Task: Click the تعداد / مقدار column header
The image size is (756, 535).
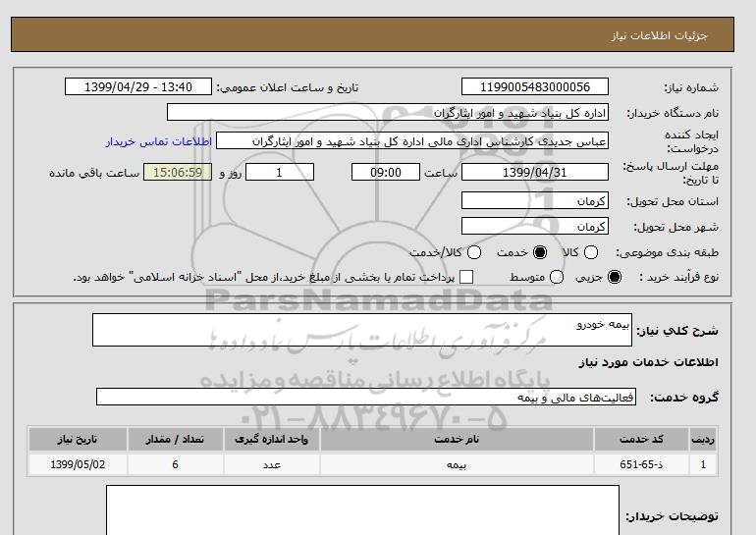Action: pyautogui.click(x=175, y=439)
